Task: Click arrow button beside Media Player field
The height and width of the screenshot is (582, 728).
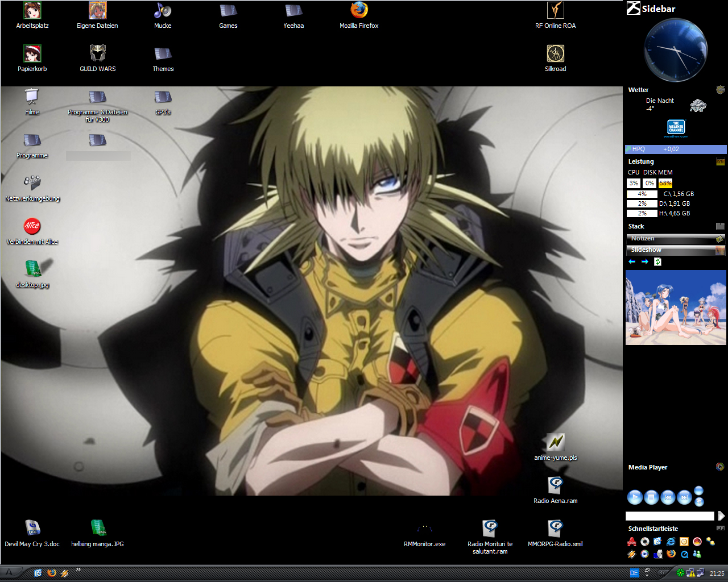Action: [x=721, y=516]
